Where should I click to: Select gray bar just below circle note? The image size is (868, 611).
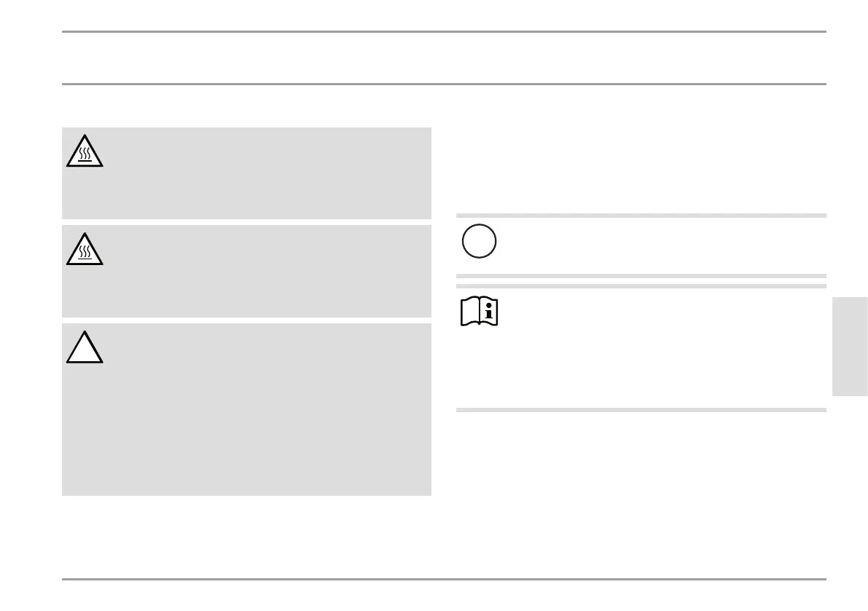point(641,276)
